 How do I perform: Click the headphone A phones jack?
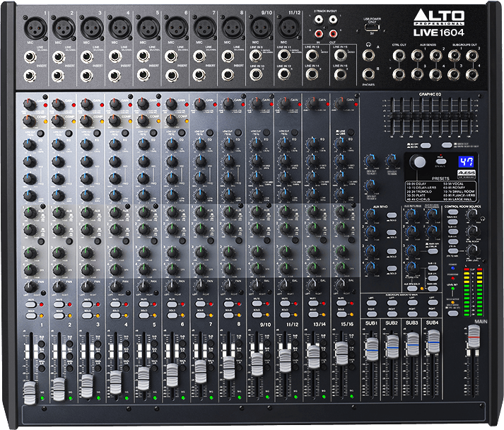[x=368, y=55]
